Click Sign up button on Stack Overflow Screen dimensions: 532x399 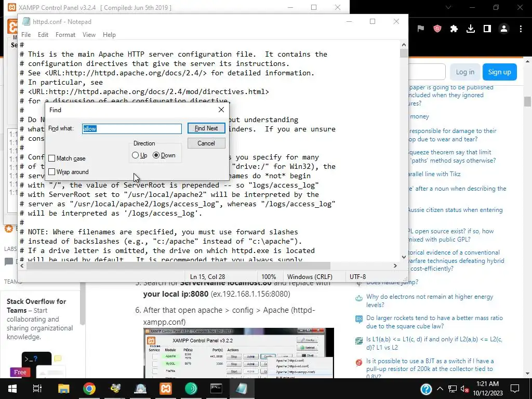click(x=499, y=72)
